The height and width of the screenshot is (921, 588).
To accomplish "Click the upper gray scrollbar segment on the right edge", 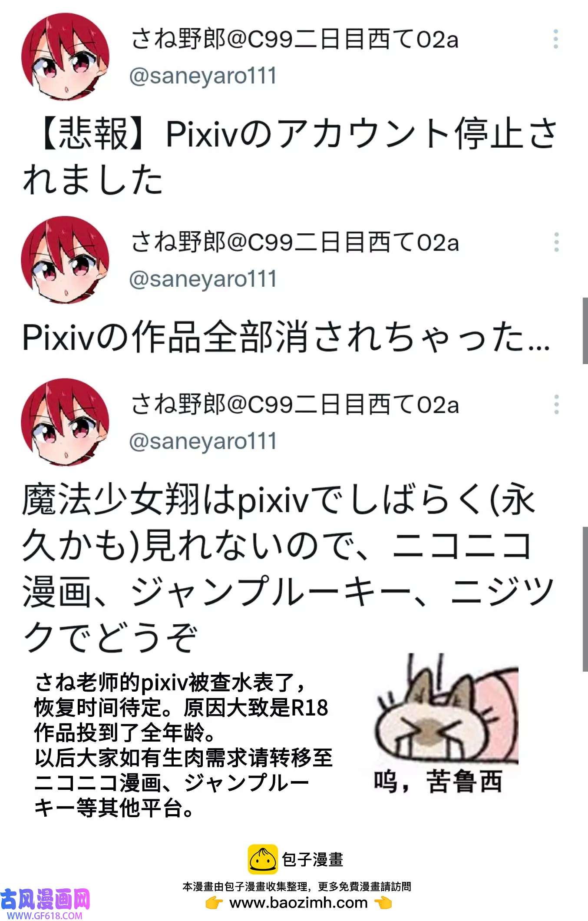I will [585, 331].
